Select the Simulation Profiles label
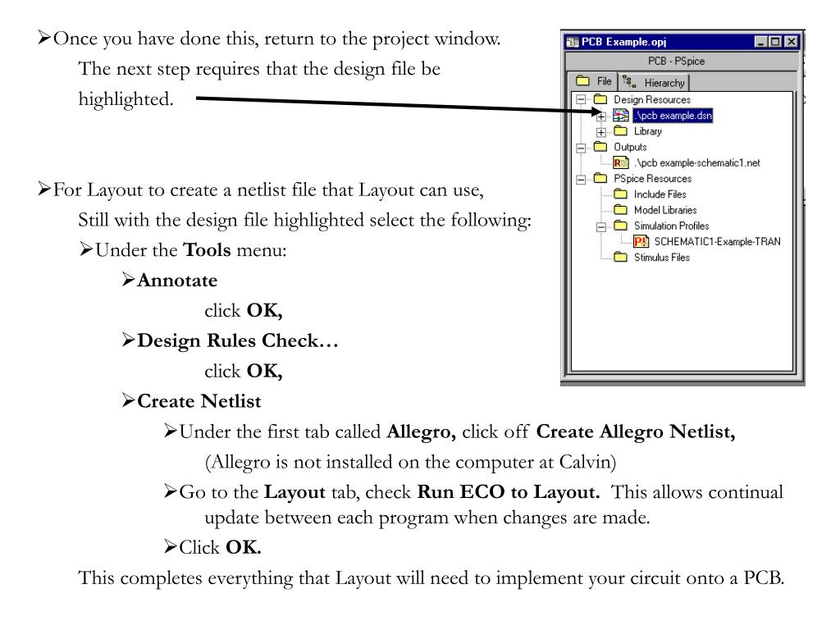 click(671, 226)
